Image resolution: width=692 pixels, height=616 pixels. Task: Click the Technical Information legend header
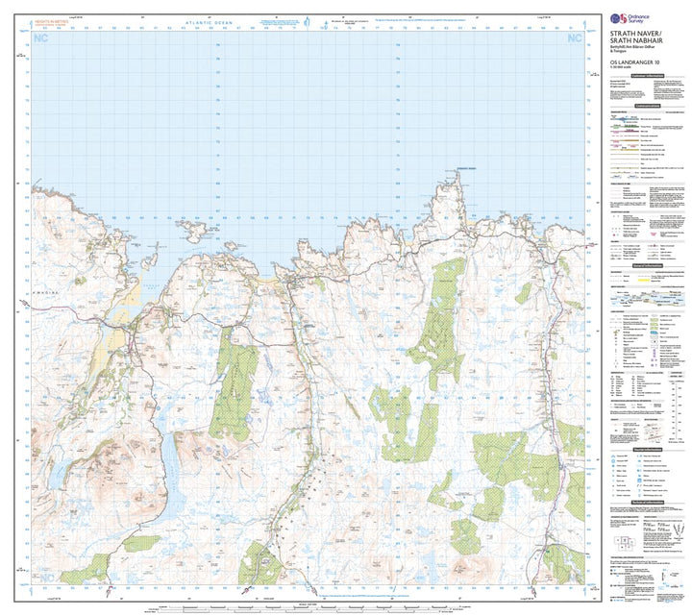coord(648,503)
